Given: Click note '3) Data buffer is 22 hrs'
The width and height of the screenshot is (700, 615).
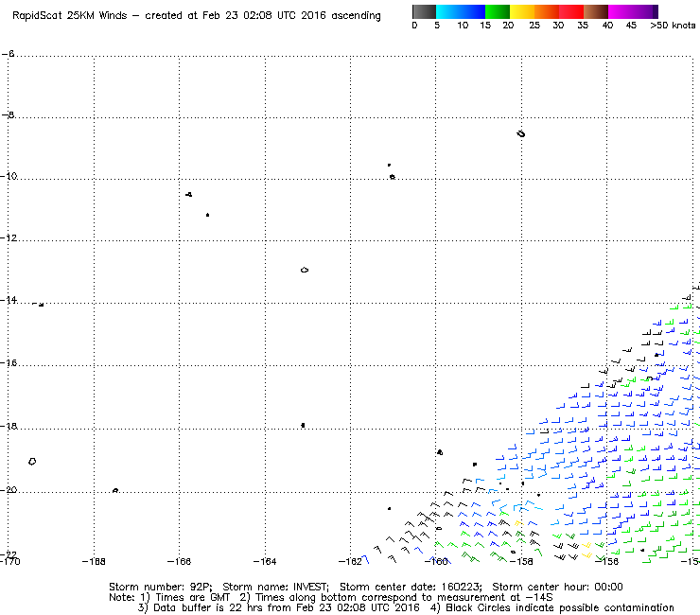Looking at the screenshot, I should (200, 607).
